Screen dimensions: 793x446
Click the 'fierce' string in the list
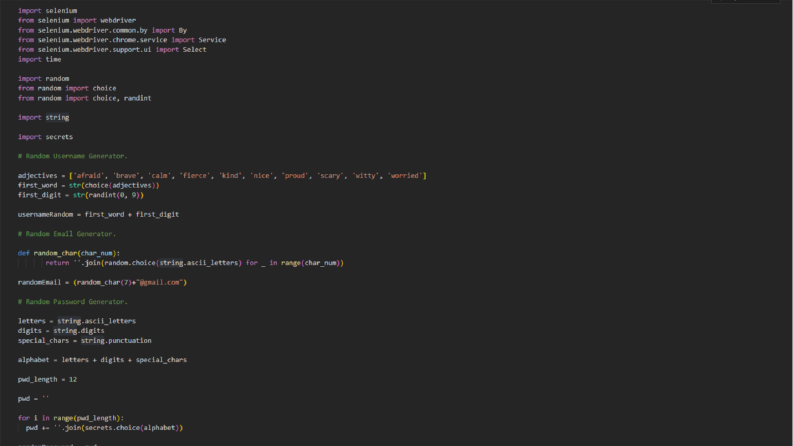195,175
